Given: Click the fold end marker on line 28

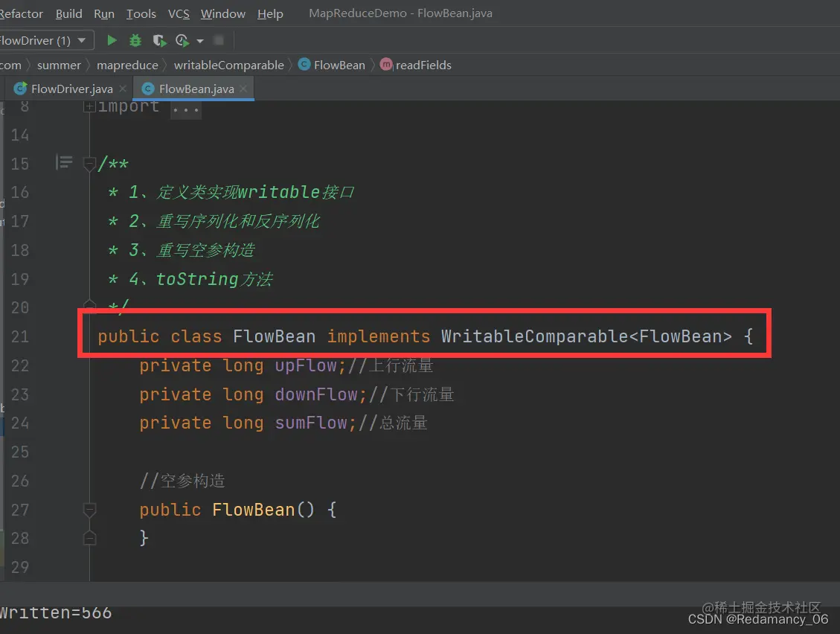Looking at the screenshot, I should tap(89, 538).
